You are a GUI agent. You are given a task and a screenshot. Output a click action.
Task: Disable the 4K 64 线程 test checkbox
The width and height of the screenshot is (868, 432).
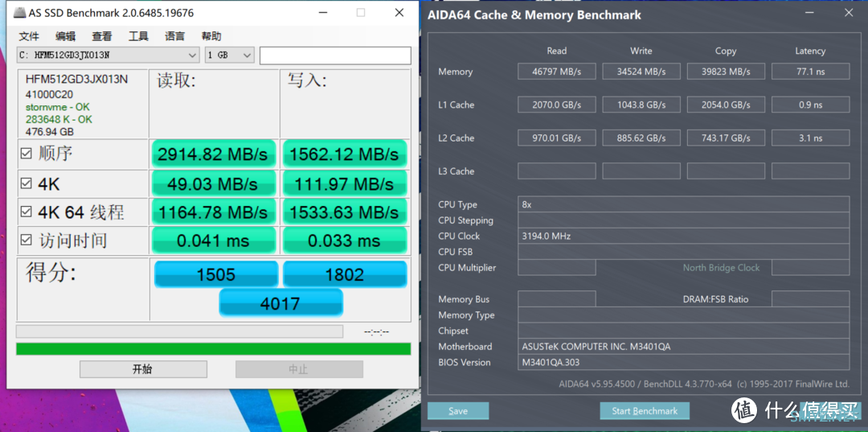coord(26,212)
